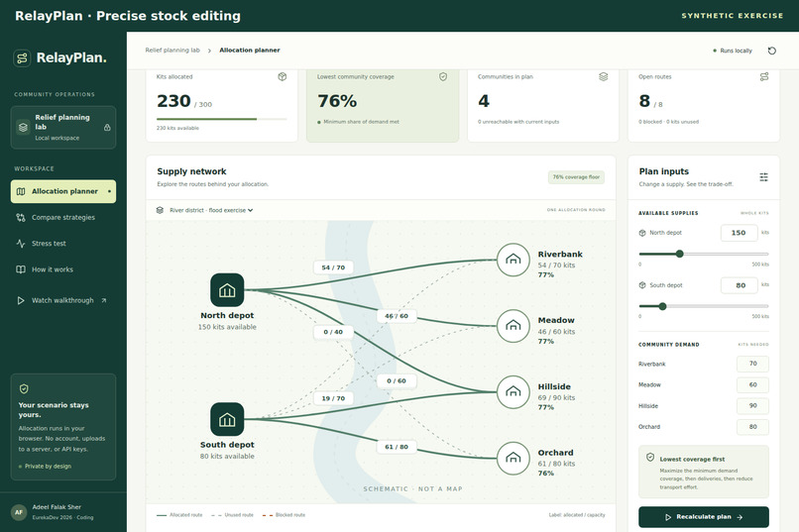Click the Blocked route legend entry
Screen dimensions: 799x532
pyautogui.click(x=284, y=515)
